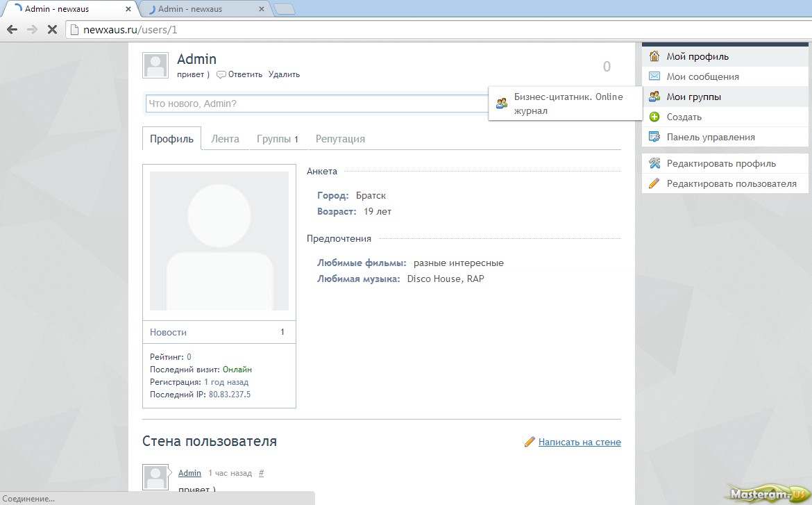This screenshot has height=505, width=812.
Task: Click the Панель управления icon
Action: [x=654, y=137]
